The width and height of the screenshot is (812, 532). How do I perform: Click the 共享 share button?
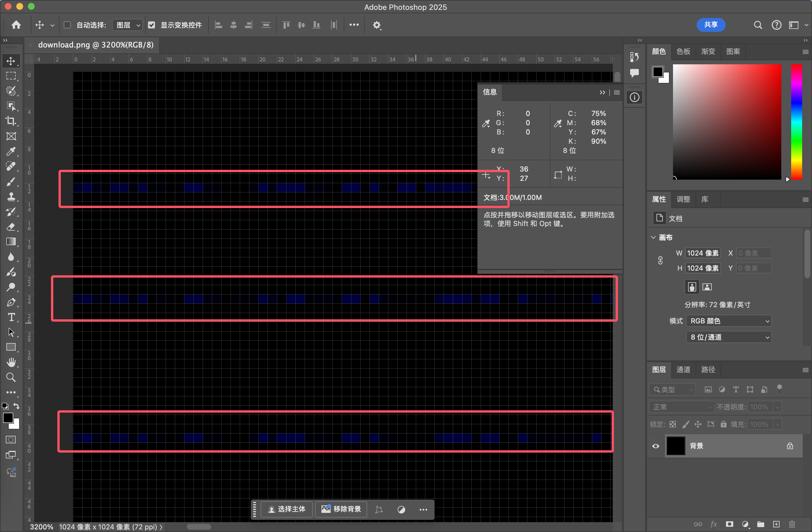pos(711,25)
